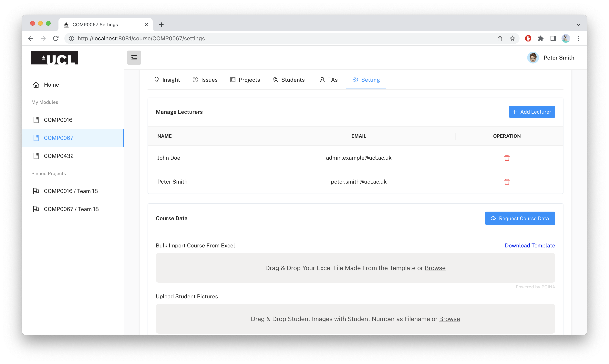
Task: Click the red ad blocker shield icon
Action: click(528, 39)
